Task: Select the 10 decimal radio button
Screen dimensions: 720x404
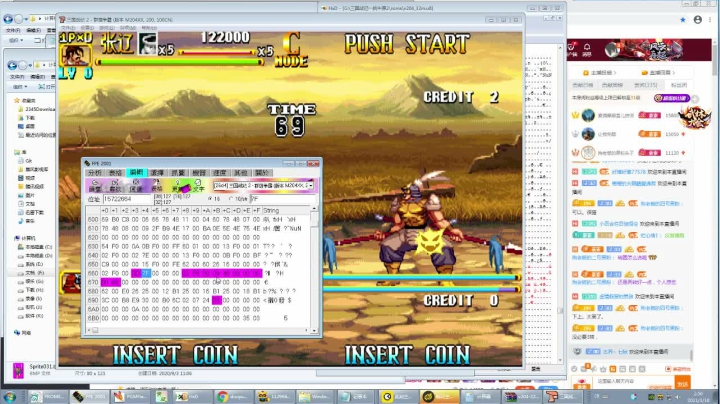Action: click(231, 199)
